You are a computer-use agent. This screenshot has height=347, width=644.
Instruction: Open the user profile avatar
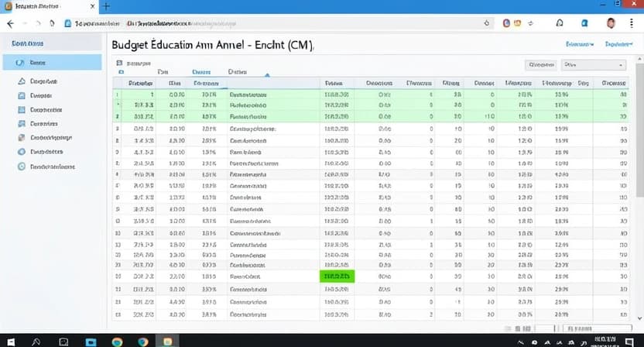611,23
